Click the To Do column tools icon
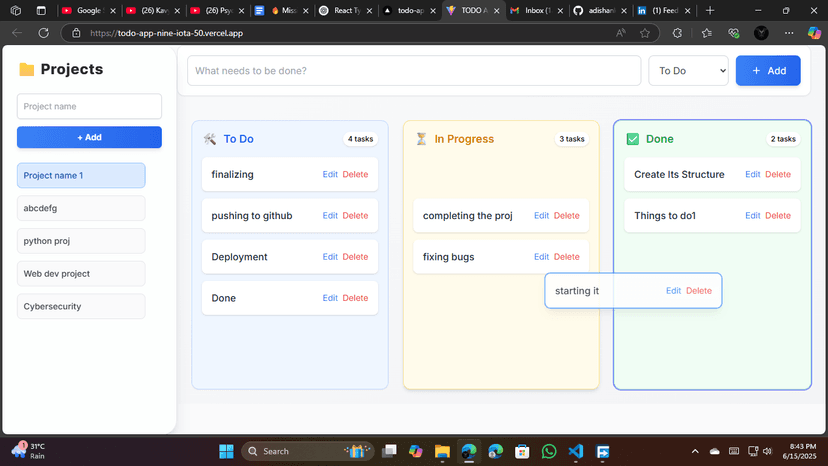This screenshot has width=828, height=466. [x=210, y=139]
